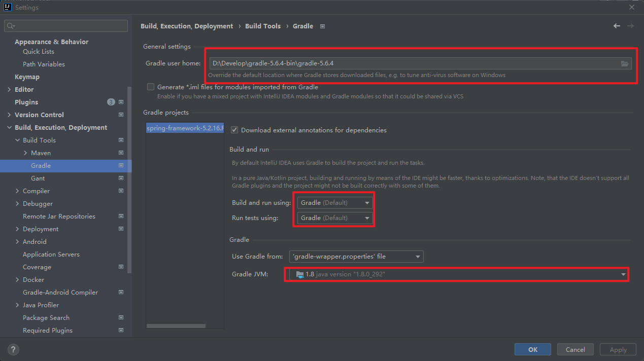Click the JDK folder icon in Gradle JVM field
Screen dimensions: 644x361
[x=300, y=274]
